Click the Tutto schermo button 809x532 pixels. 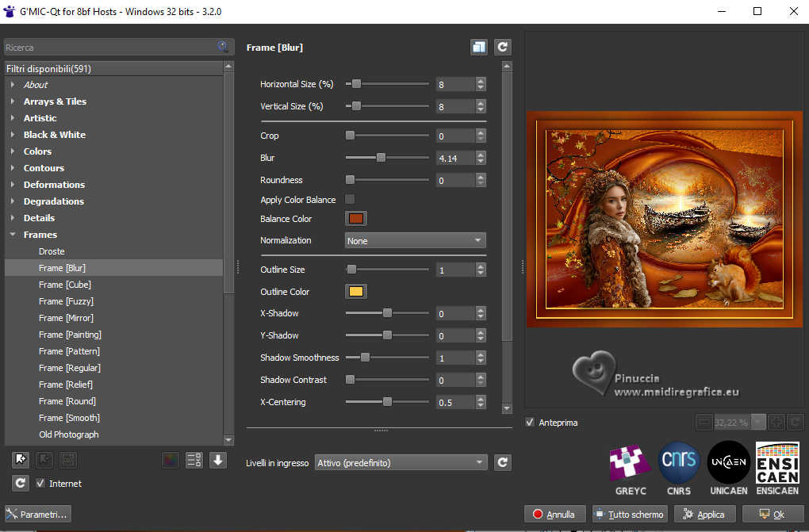[630, 514]
